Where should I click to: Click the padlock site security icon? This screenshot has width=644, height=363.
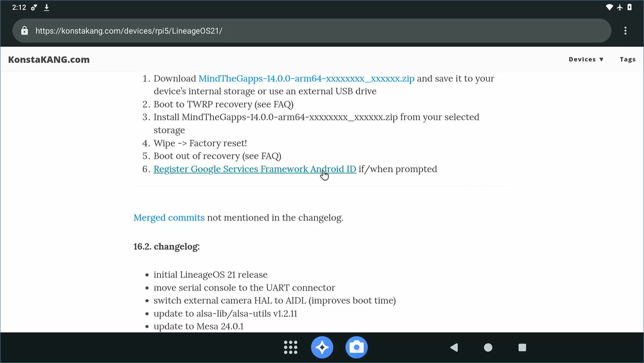point(24,31)
